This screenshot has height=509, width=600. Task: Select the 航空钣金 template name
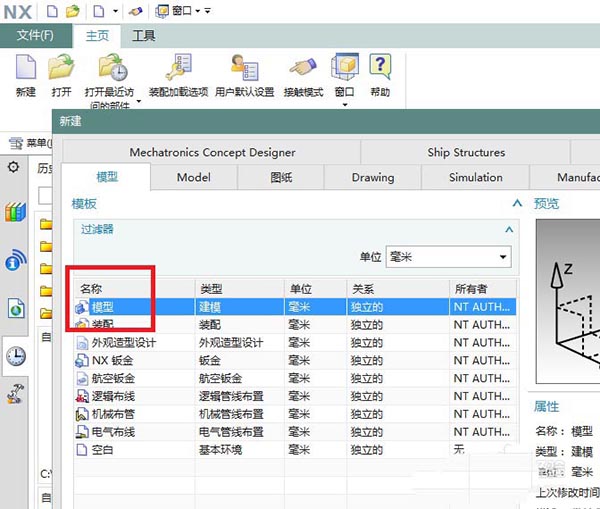tap(113, 378)
